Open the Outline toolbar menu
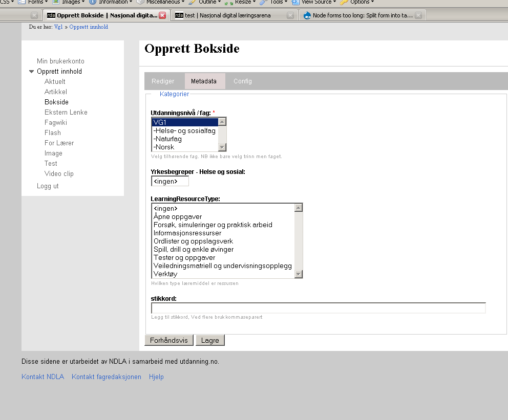The height and width of the screenshot is (420, 508). [205, 2]
